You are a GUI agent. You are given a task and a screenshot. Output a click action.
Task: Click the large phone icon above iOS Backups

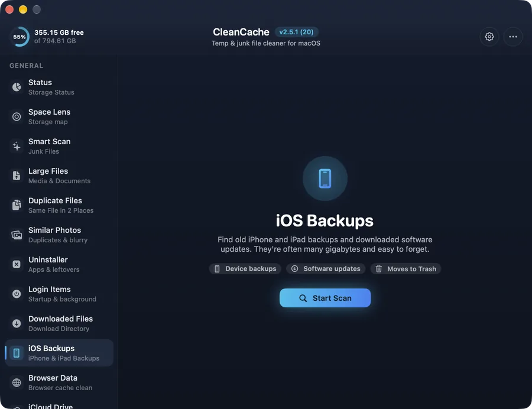coord(325,178)
